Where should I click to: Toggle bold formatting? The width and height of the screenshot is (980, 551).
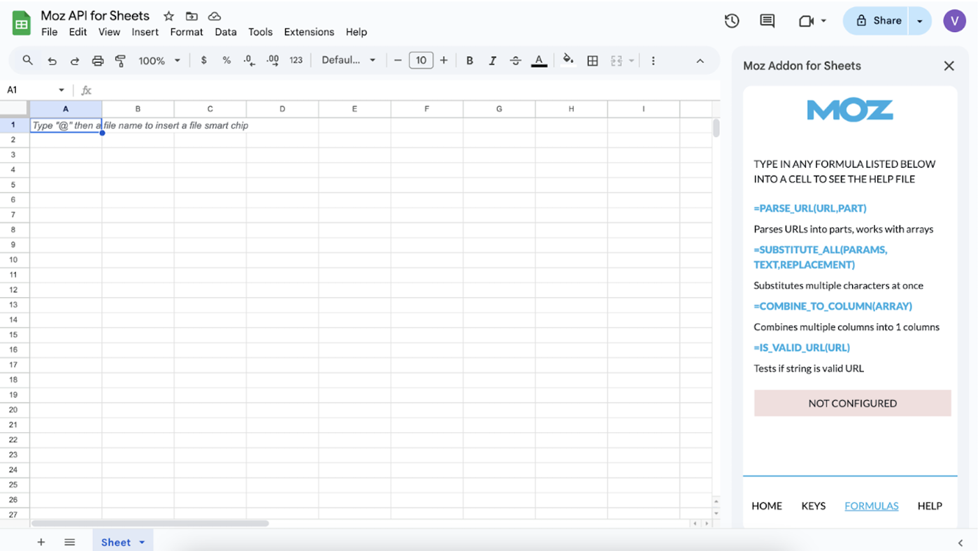coord(470,61)
